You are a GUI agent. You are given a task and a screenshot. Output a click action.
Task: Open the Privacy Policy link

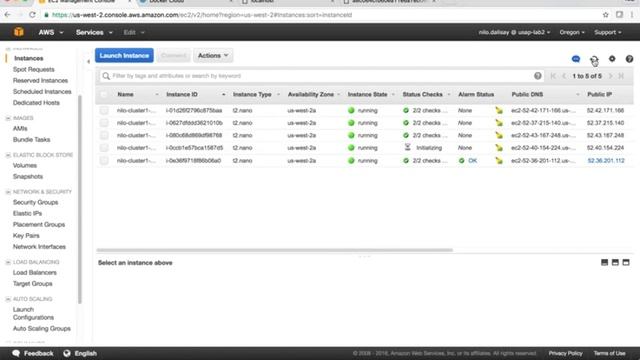tap(565, 353)
